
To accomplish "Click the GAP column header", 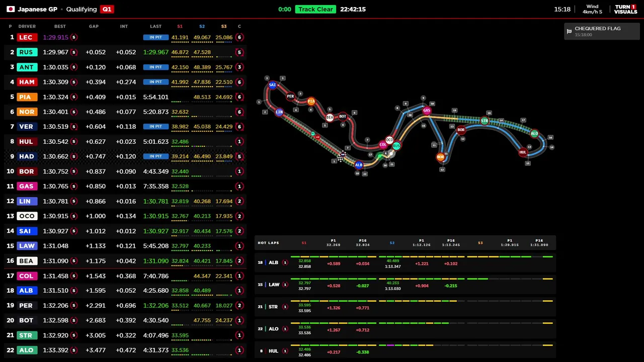I will pos(94,26).
